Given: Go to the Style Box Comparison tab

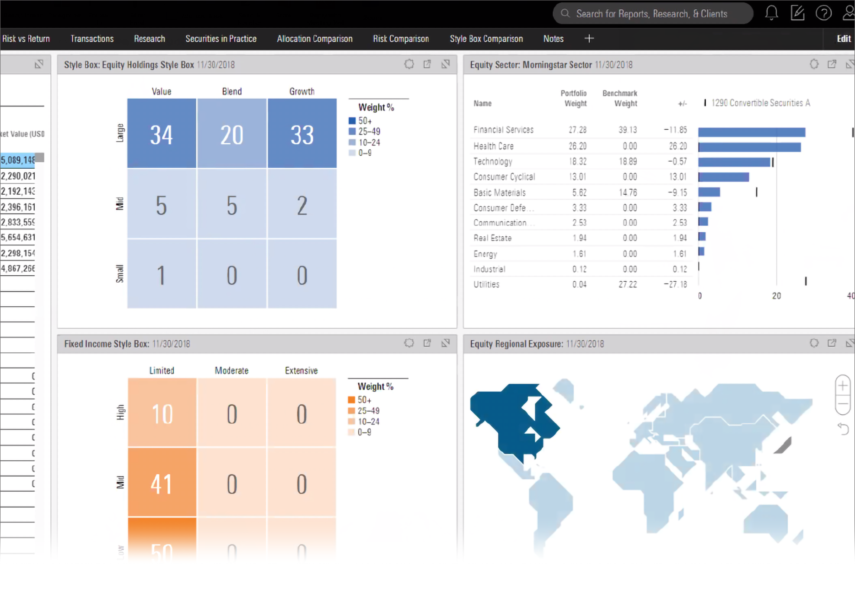Looking at the screenshot, I should point(486,39).
